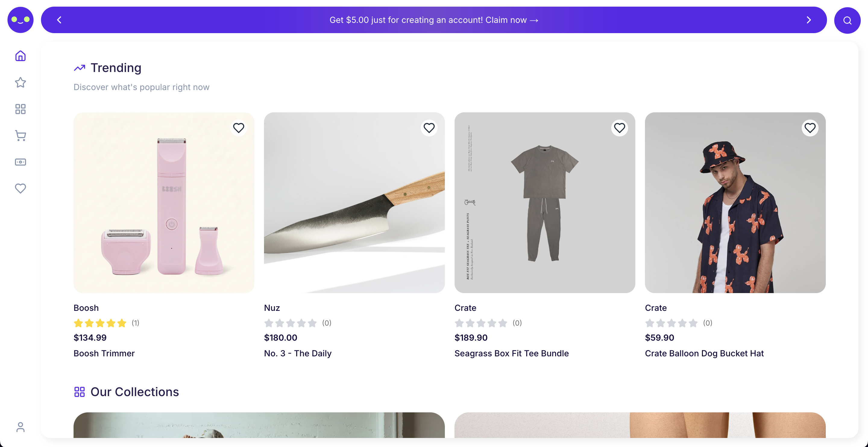Favorite the Crate Balloon Dog Bucket Hat
This screenshot has width=868, height=447.
[x=810, y=128]
